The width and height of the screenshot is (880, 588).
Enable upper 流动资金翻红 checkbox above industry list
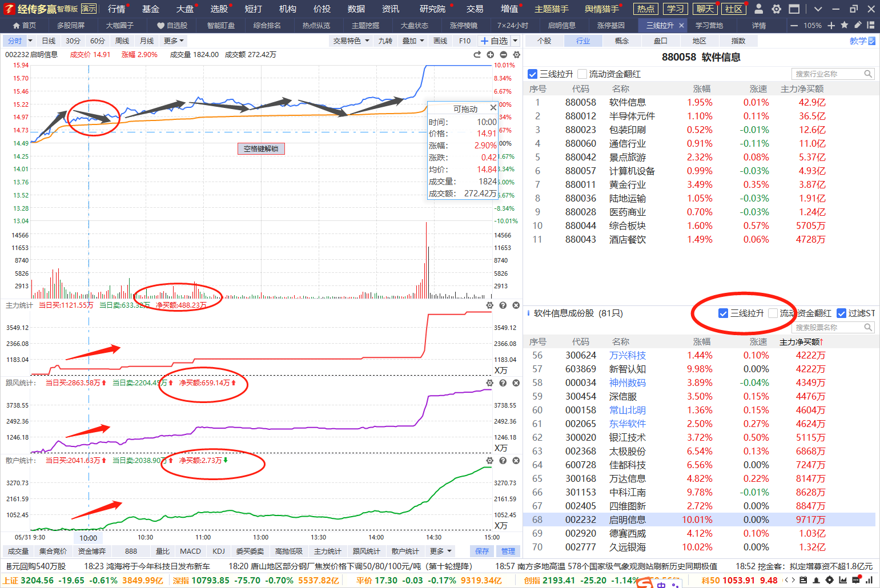(x=582, y=74)
